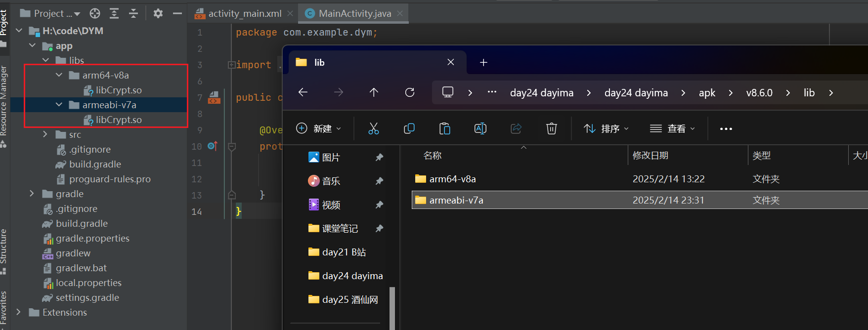Switch to MainActivity.java editor tab
Image resolution: width=868 pixels, height=330 pixels.
(354, 13)
